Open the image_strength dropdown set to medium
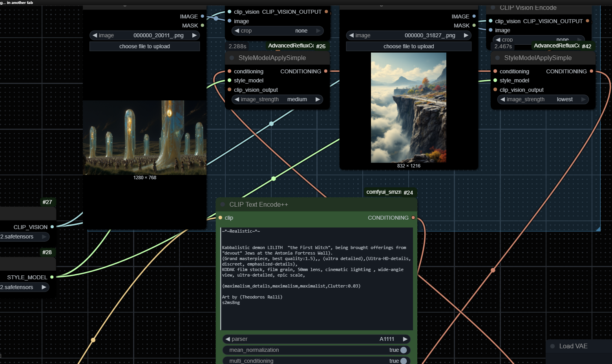 tap(277, 99)
